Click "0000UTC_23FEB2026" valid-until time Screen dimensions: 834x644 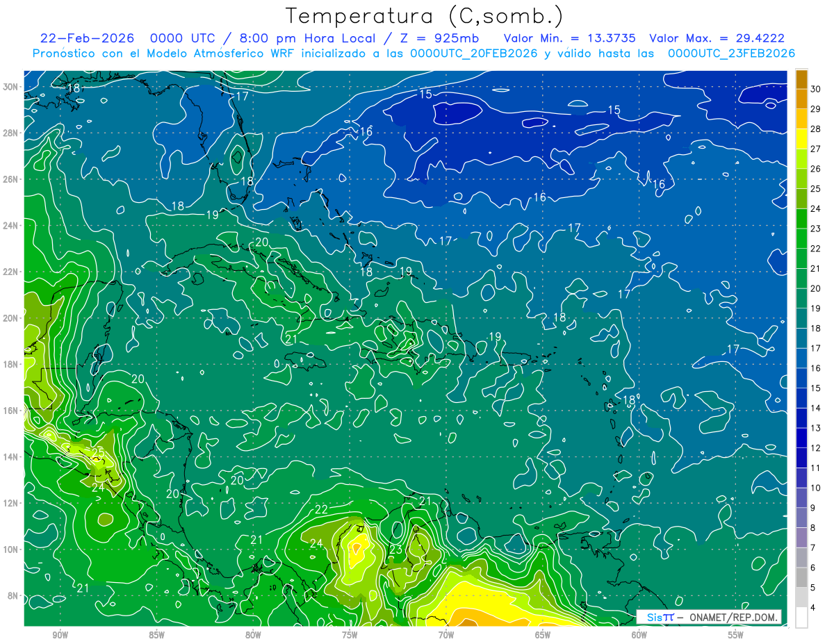(731, 53)
